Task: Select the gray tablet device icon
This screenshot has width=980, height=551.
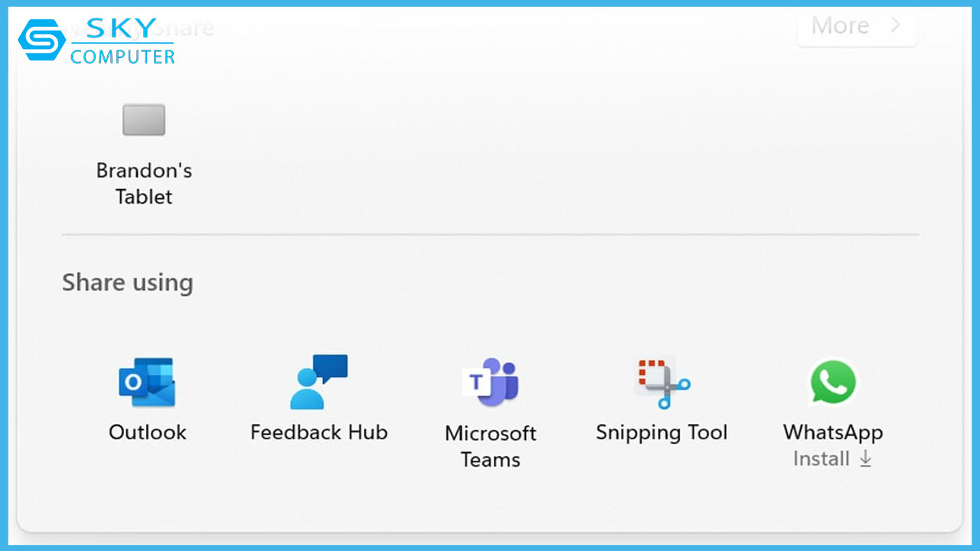Action: tap(144, 120)
